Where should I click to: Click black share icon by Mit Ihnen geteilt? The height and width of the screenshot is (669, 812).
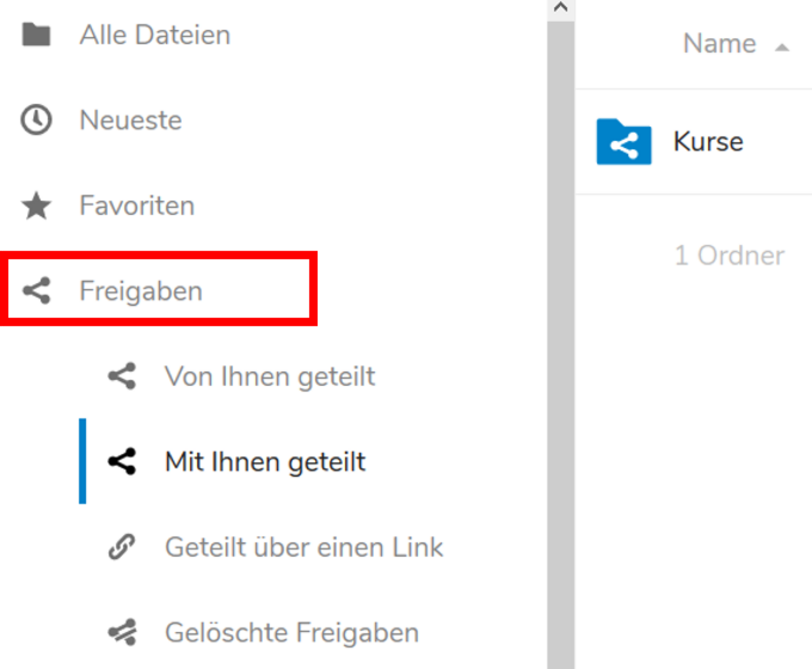click(122, 461)
